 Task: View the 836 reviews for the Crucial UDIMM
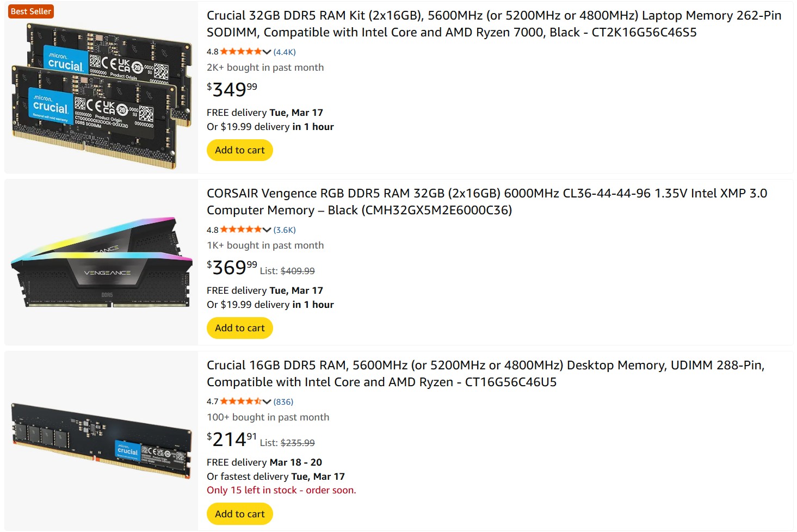click(x=282, y=401)
